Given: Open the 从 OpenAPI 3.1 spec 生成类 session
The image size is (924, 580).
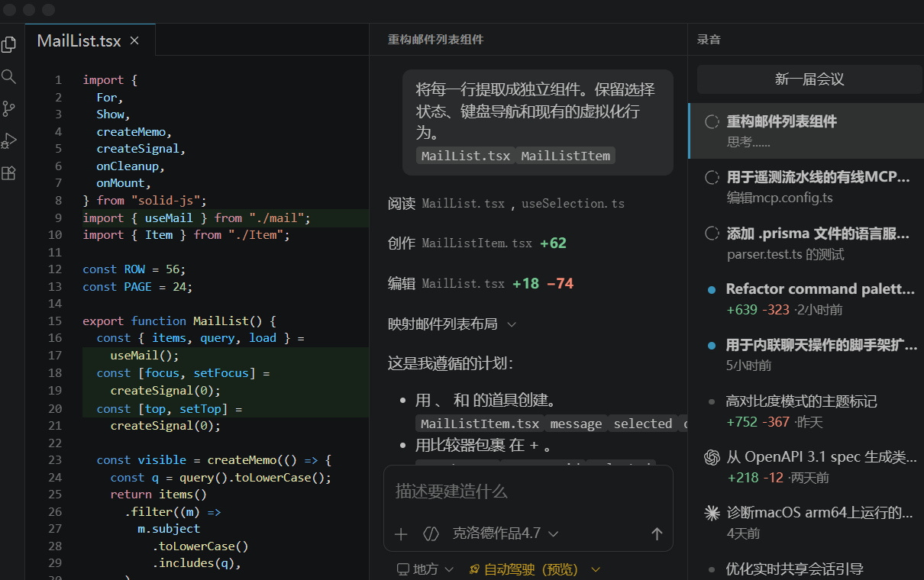Looking at the screenshot, I should pyautogui.click(x=806, y=466).
